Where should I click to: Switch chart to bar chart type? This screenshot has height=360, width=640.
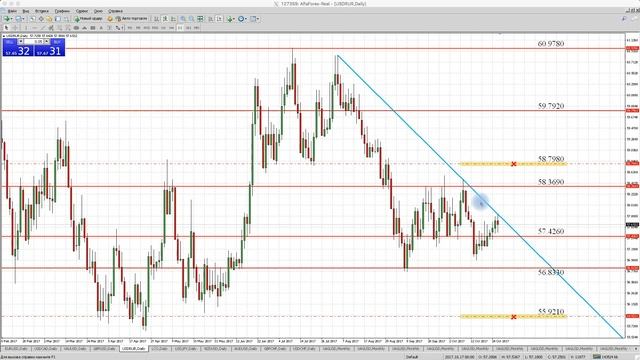tap(156, 19)
